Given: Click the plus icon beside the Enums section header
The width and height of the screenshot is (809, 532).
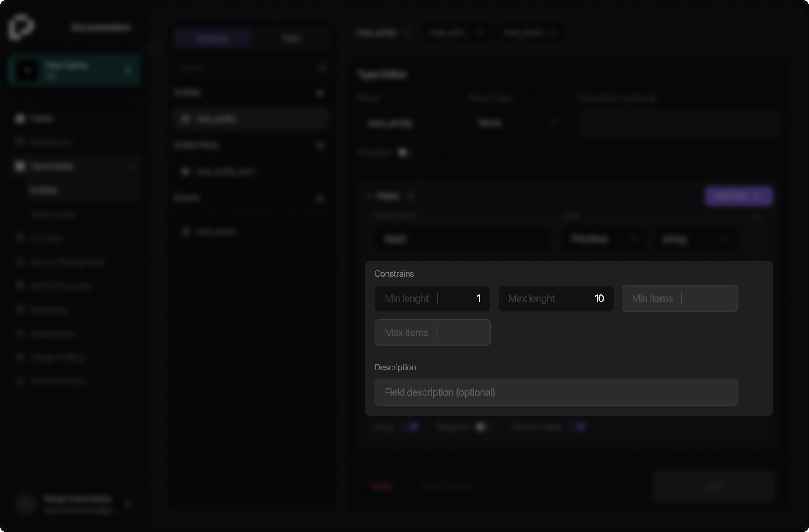Looking at the screenshot, I should coord(320,198).
